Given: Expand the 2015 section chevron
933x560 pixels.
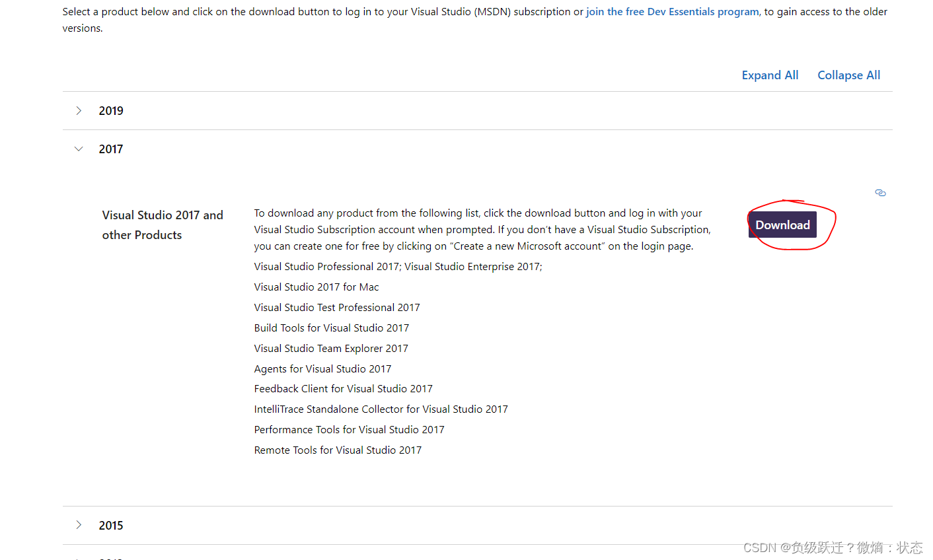Looking at the screenshot, I should [79, 525].
